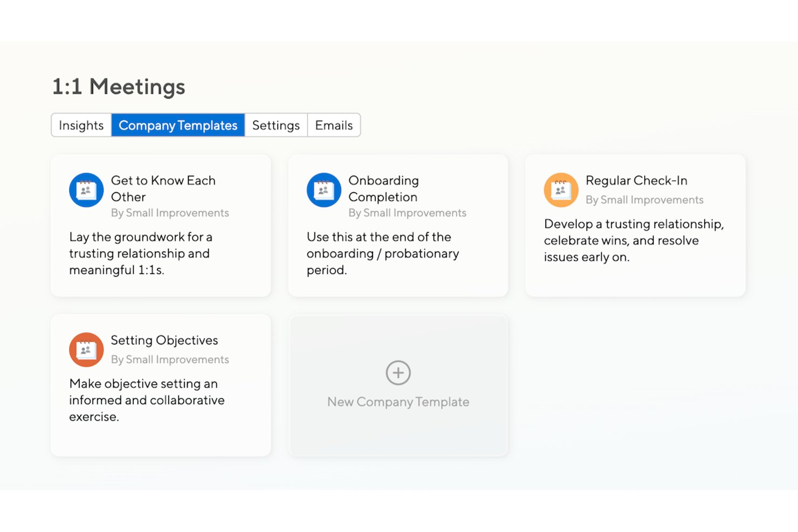The height and width of the screenshot is (532, 798).
Task: Click 'By Small Improvements' under Regular Check-In
Action: pyautogui.click(x=645, y=200)
